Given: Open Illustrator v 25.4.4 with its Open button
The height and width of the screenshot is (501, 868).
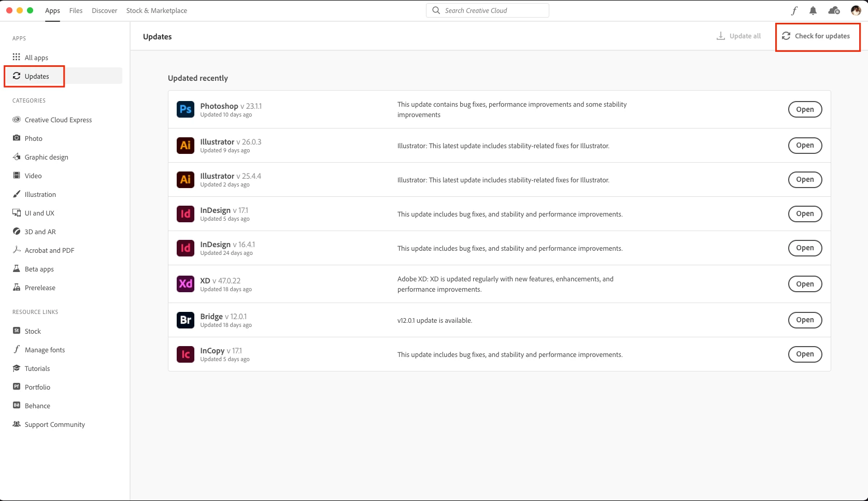Looking at the screenshot, I should click(x=805, y=179).
